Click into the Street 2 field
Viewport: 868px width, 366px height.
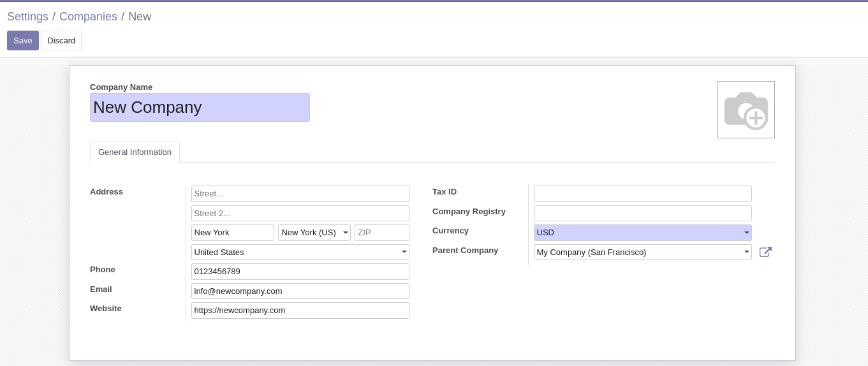click(300, 214)
